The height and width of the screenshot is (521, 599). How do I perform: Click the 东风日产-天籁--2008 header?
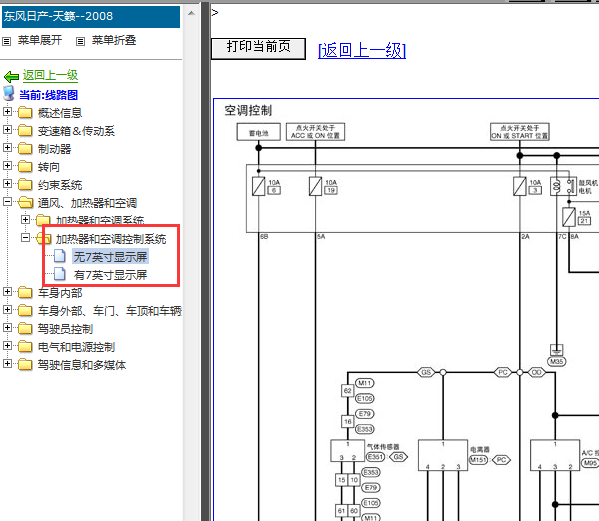(x=91, y=16)
